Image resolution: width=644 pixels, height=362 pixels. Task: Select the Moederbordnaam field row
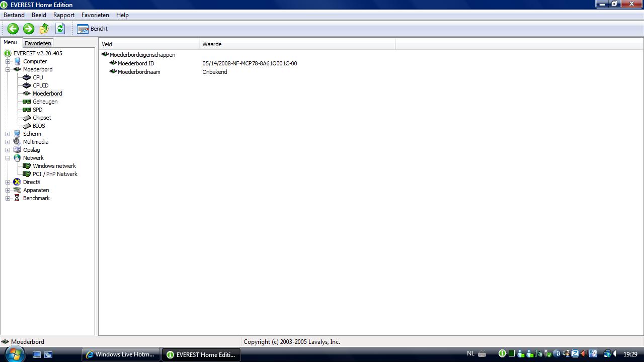tap(135, 72)
